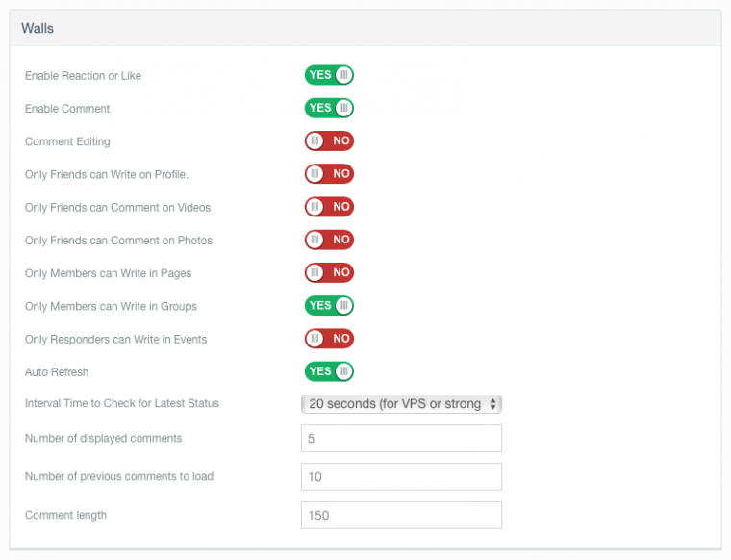Toggle Only Friends can Comment on Videos

(x=329, y=207)
